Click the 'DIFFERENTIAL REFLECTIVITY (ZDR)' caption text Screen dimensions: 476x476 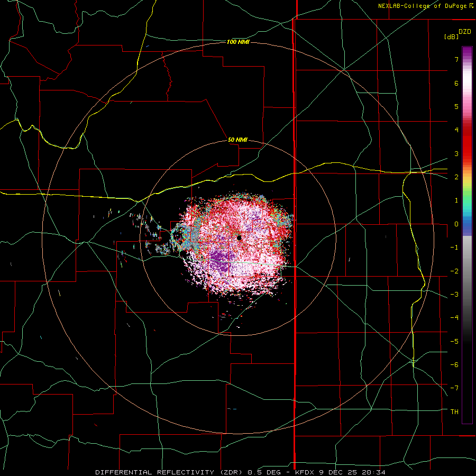click(169, 472)
